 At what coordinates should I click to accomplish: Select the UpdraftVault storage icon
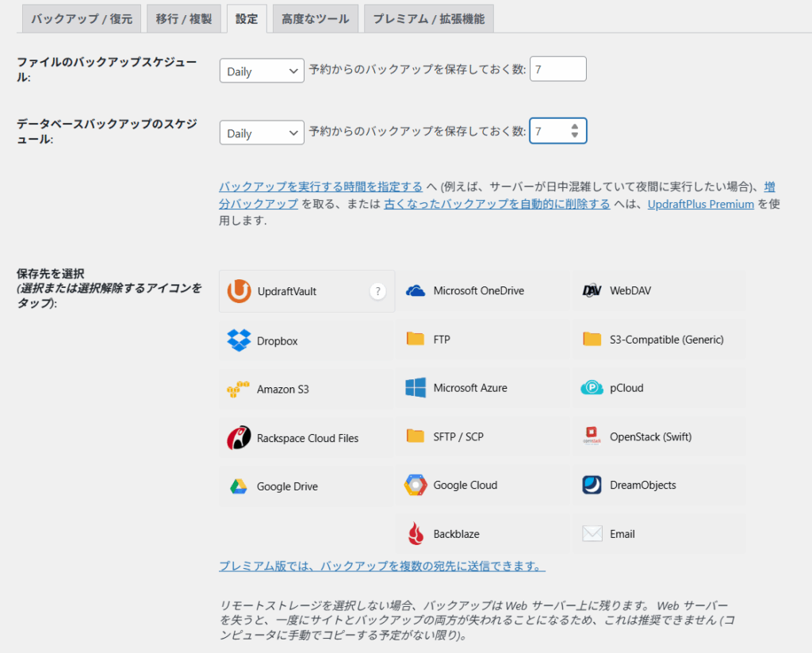[x=239, y=291]
